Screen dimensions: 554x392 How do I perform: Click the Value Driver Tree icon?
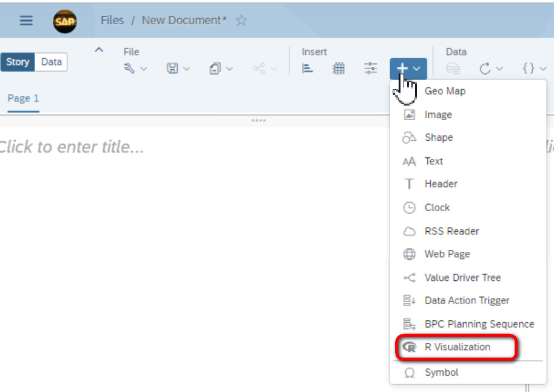(x=410, y=278)
